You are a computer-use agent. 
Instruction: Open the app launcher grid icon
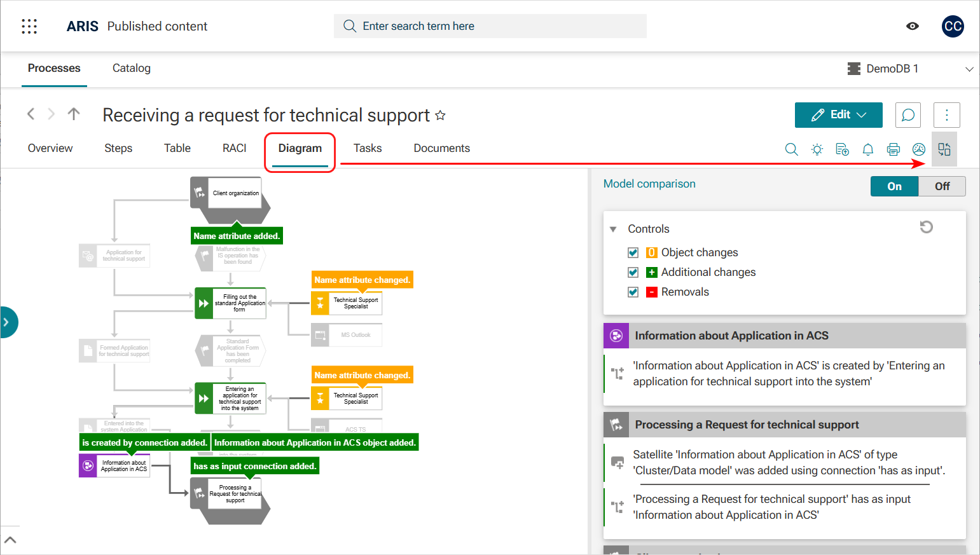point(29,26)
